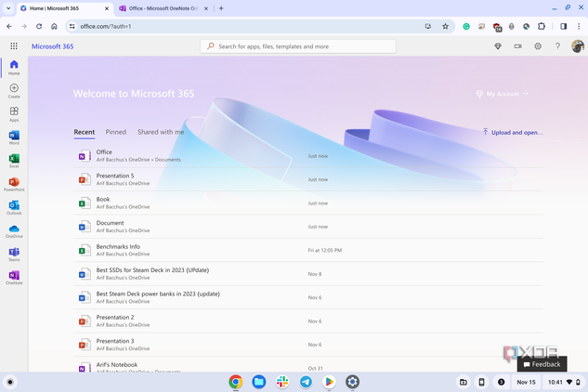Click the My Account link
Image resolution: width=588 pixels, height=392 pixels.
coord(502,94)
